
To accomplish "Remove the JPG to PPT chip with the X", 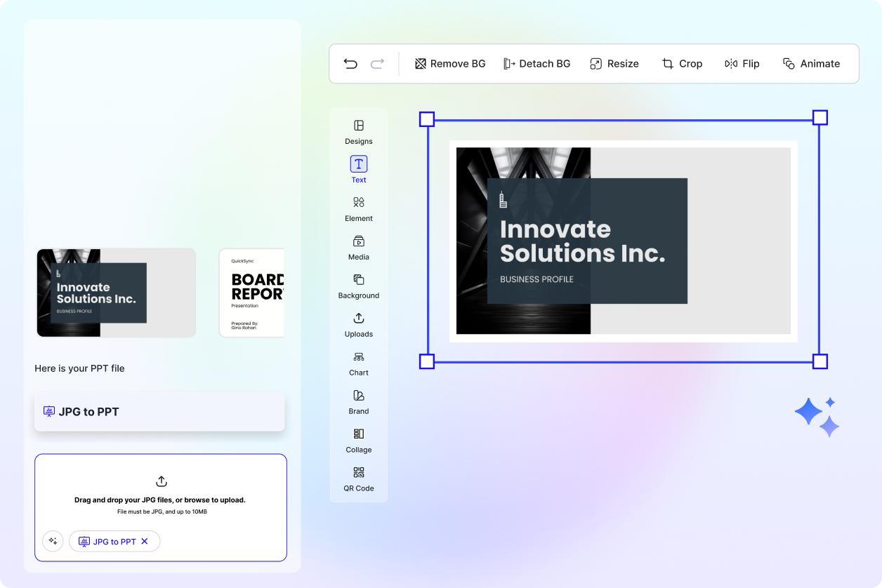I will click(144, 541).
